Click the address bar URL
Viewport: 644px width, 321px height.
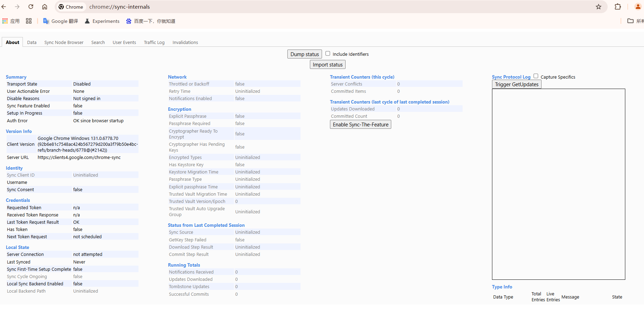[119, 7]
